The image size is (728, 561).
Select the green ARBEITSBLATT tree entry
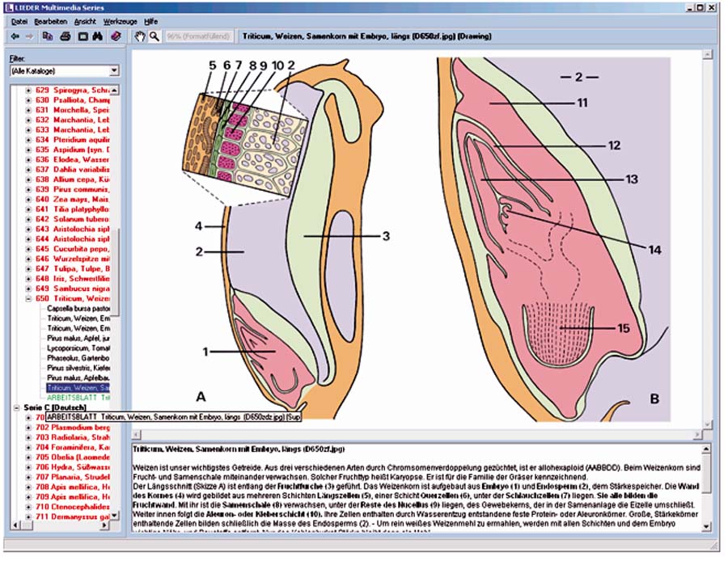(78, 398)
